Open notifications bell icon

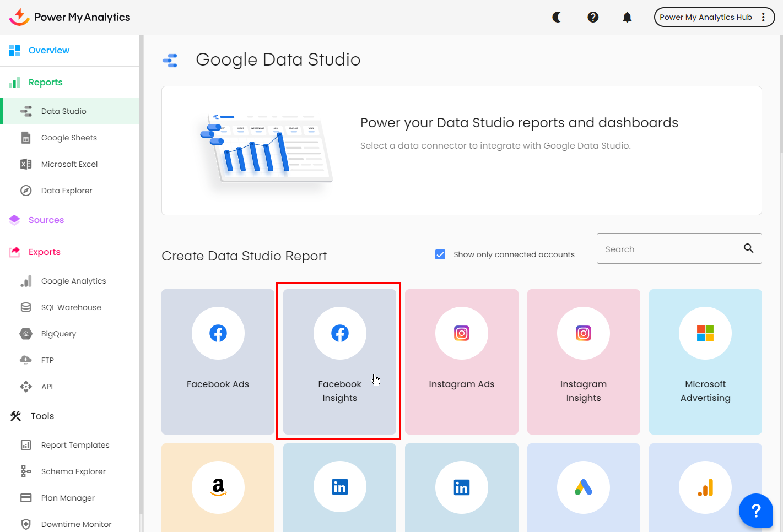point(627,17)
